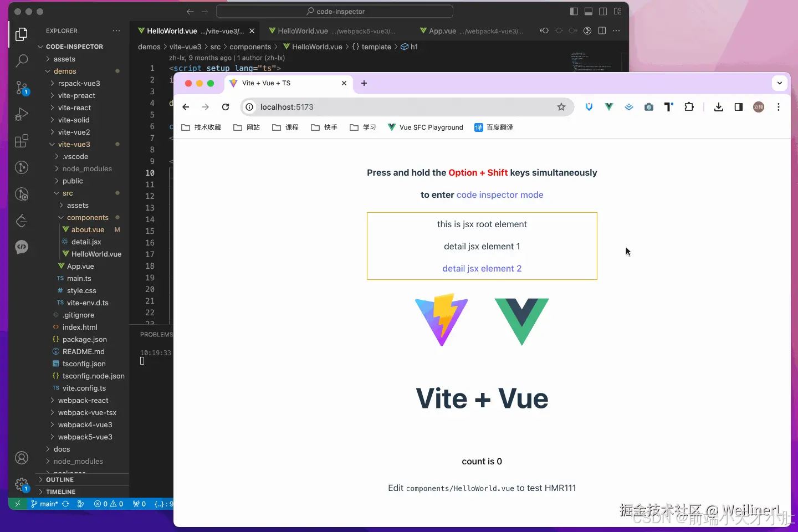Open Extensions view in activity bar
The height and width of the screenshot is (532, 798).
click(22, 141)
